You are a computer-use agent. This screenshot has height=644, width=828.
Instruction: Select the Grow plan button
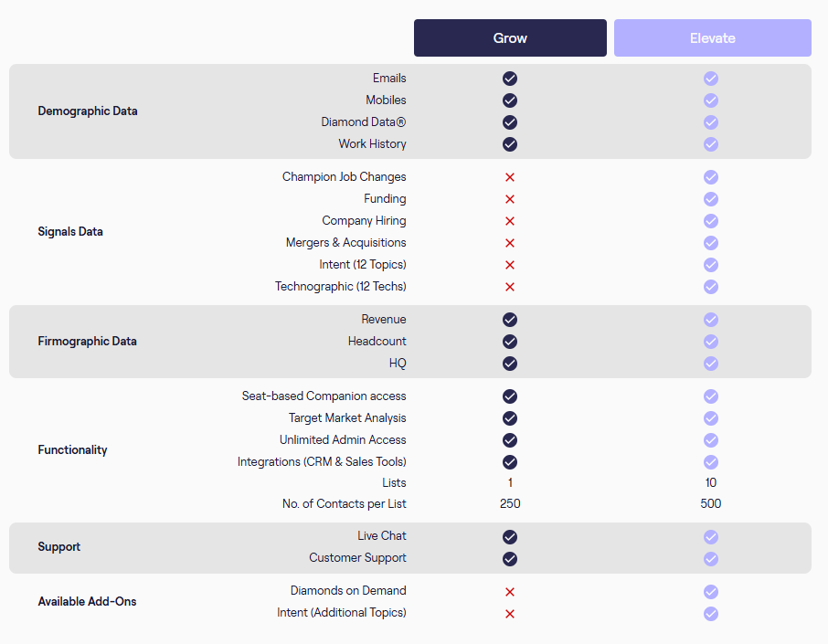510,38
